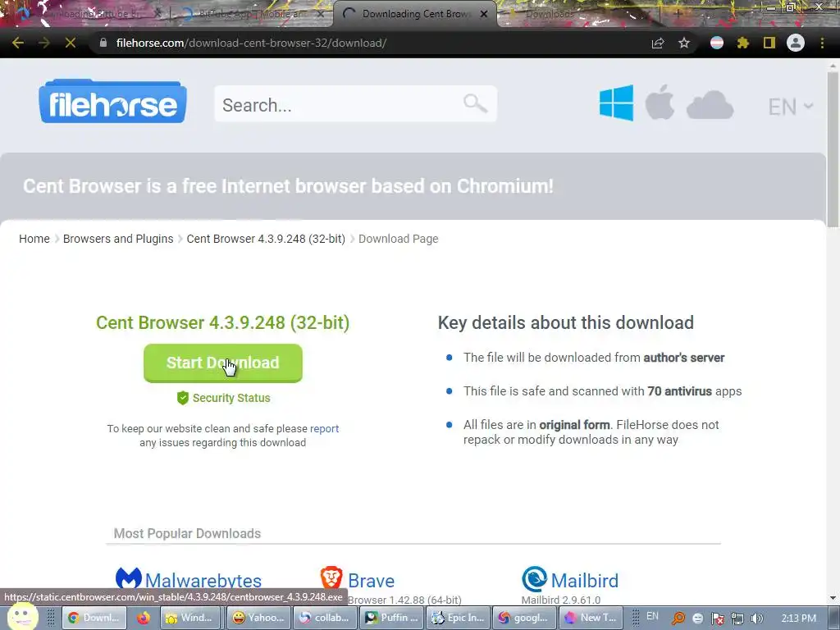Switch to Wind... taskbar window
This screenshot has height=630, width=840.
tap(190, 618)
